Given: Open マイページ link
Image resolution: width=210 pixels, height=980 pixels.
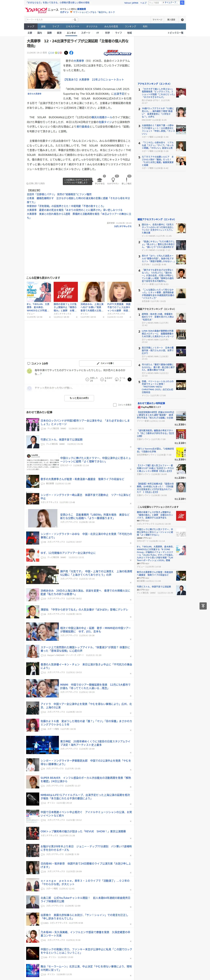Looking at the screenshot, I should [157, 19].
